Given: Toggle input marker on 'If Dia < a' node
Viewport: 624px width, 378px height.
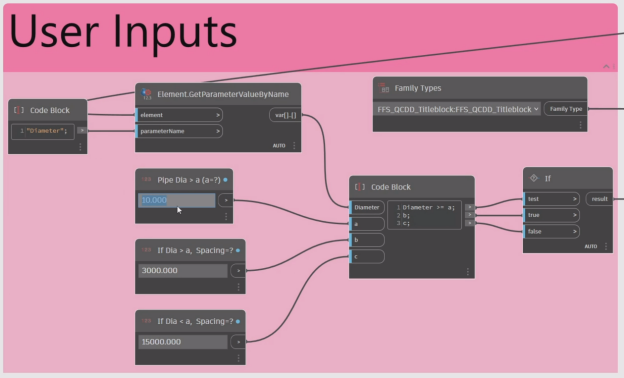Looking at the screenshot, I should coord(238,321).
